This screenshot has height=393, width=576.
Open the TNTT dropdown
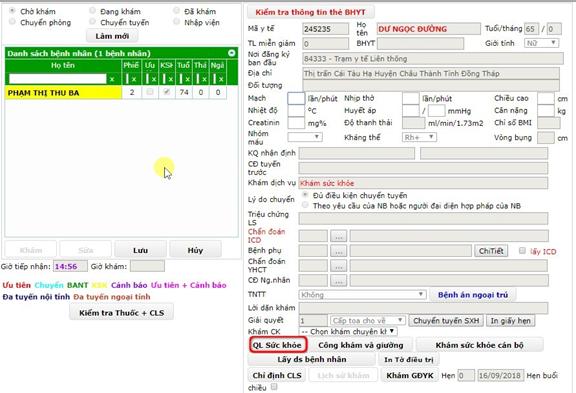click(x=362, y=295)
